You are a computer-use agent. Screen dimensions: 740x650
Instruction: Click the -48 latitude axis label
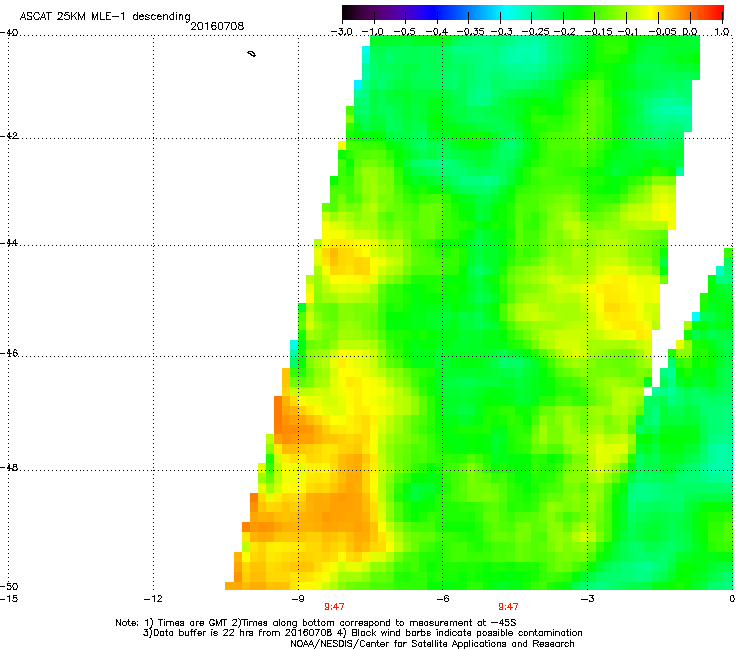9,468
